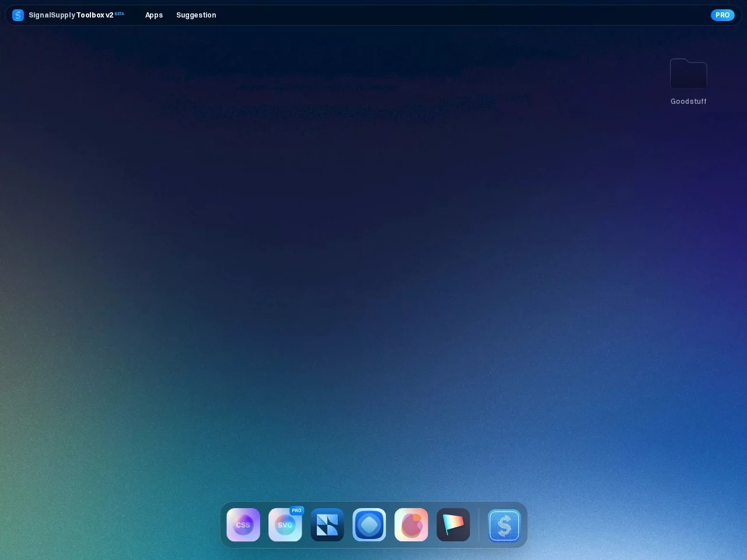The height and width of the screenshot is (560, 747).
Task: Open the Goodstuff folder icon
Action: [688, 74]
